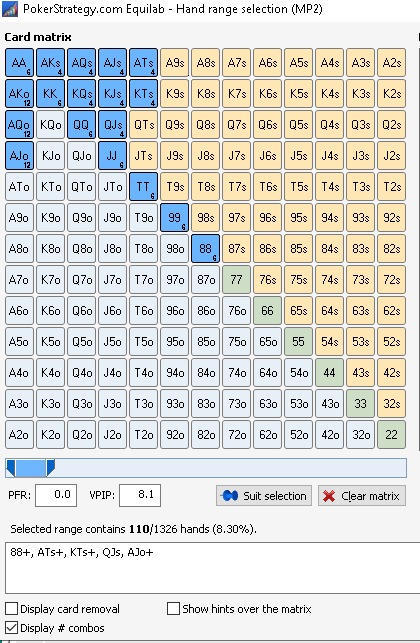Select the Q6s hand cell
This screenshot has height=643, width=420.
[267, 125]
